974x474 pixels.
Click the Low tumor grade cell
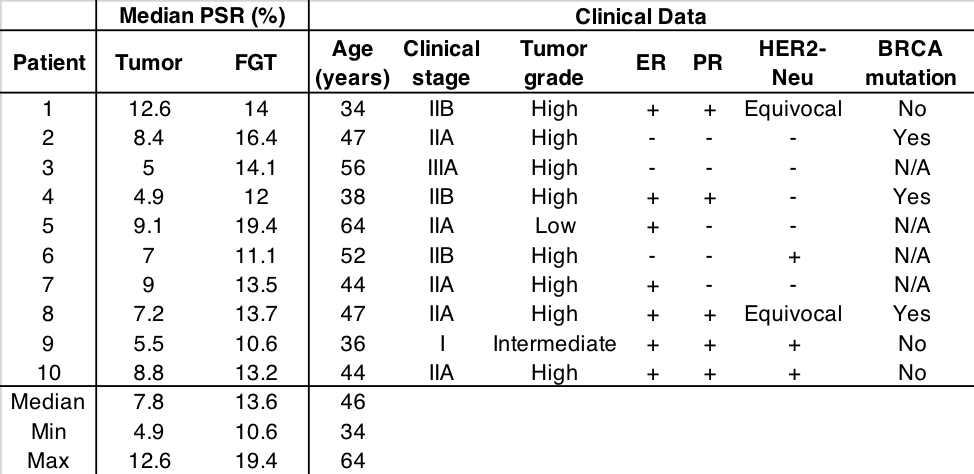[x=554, y=227]
